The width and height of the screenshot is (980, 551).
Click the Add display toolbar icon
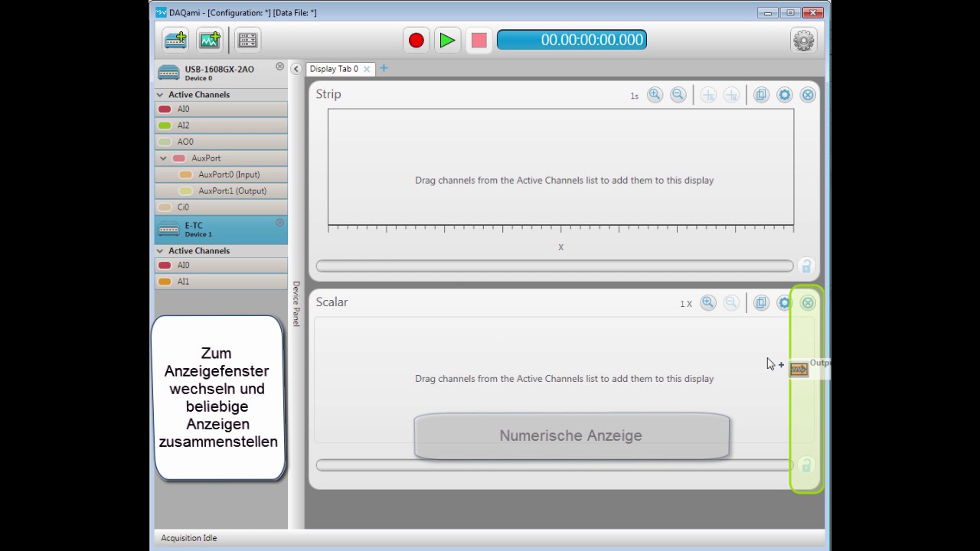tap(209, 40)
